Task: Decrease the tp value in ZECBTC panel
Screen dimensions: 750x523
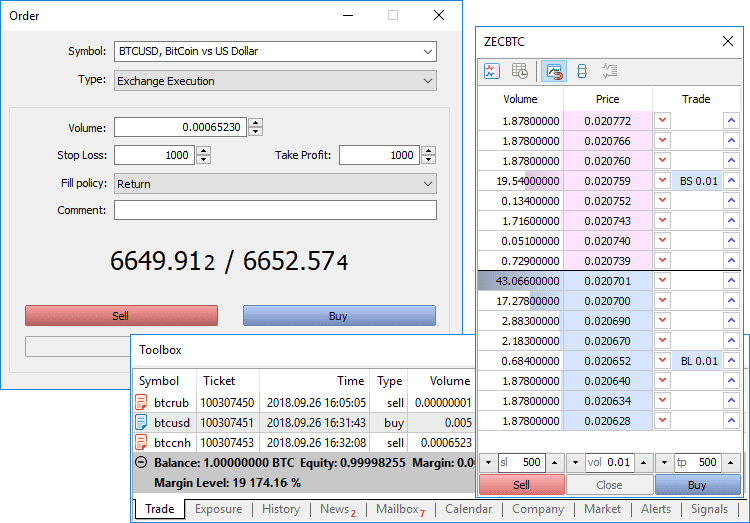Action: pyautogui.click(x=664, y=463)
